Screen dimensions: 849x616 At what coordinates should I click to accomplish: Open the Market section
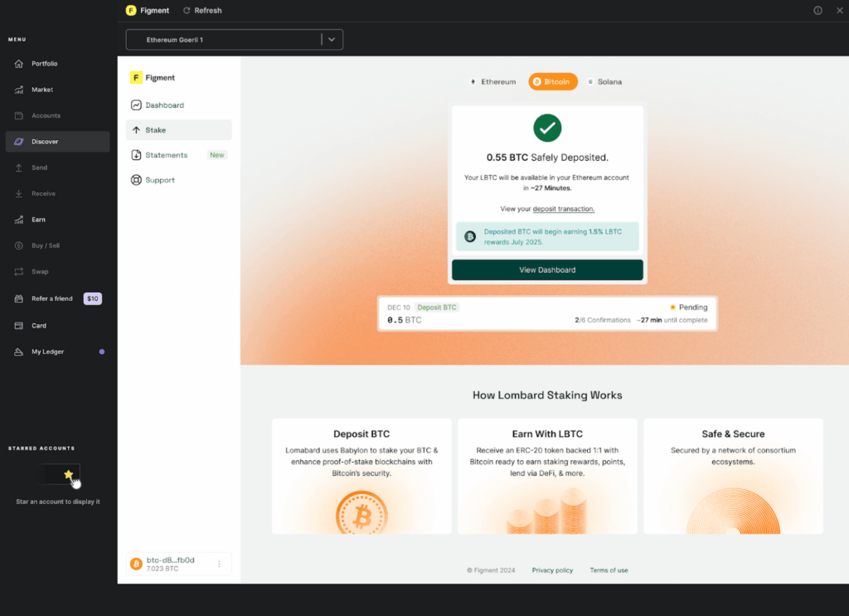tap(41, 90)
